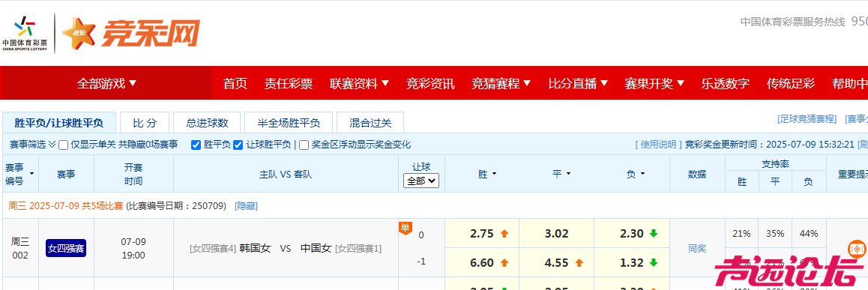
Task: Switch to the 混合过关 tab
Action: pyautogui.click(x=371, y=123)
